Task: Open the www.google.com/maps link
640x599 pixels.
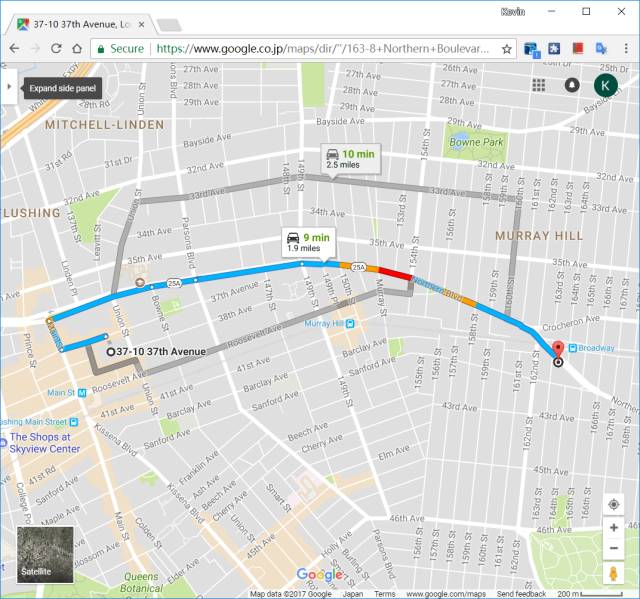Action: click(x=446, y=594)
